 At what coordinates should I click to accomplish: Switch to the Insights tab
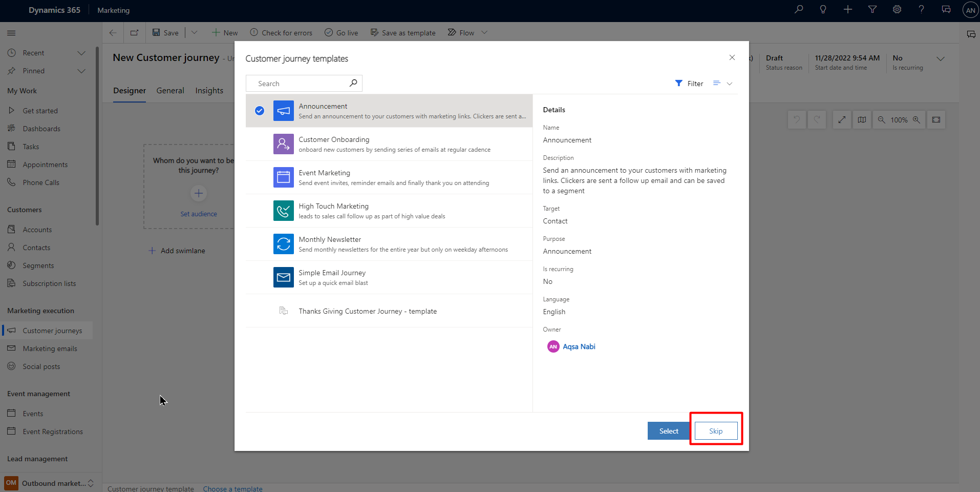[x=209, y=90]
